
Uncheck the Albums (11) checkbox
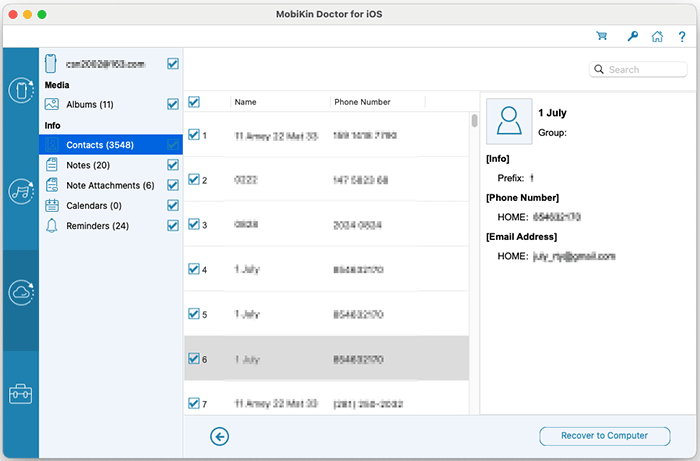(x=173, y=104)
